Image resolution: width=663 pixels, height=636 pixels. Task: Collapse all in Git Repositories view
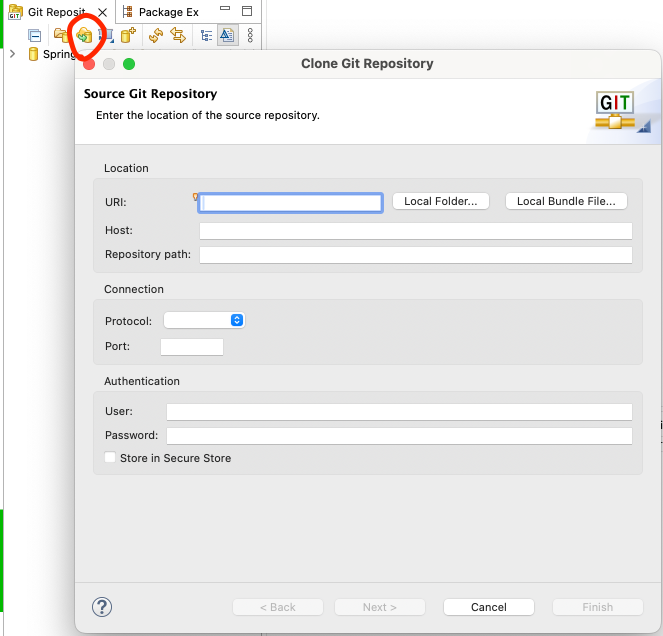coord(34,36)
